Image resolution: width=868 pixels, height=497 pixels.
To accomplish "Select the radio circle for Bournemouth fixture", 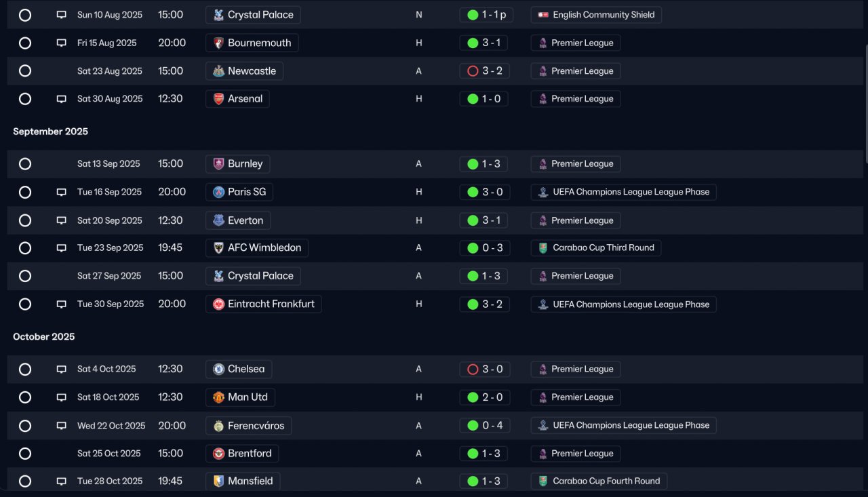I will tap(25, 43).
